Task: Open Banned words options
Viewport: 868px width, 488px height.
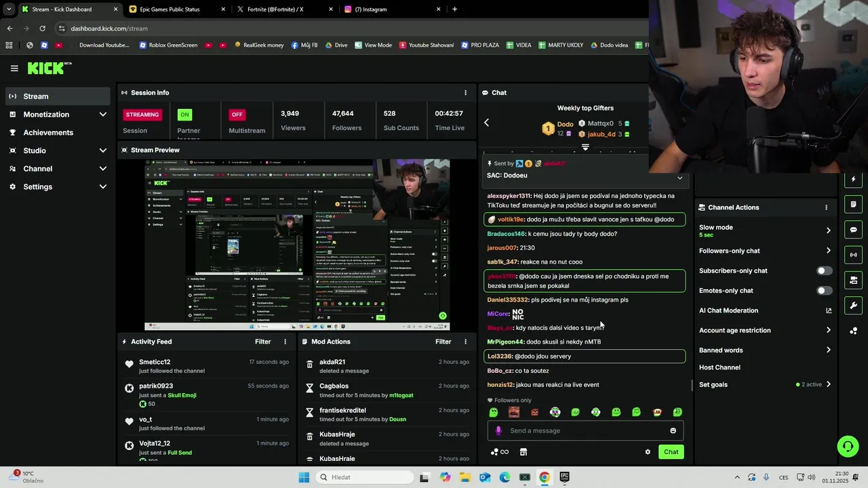Action: 765,350
